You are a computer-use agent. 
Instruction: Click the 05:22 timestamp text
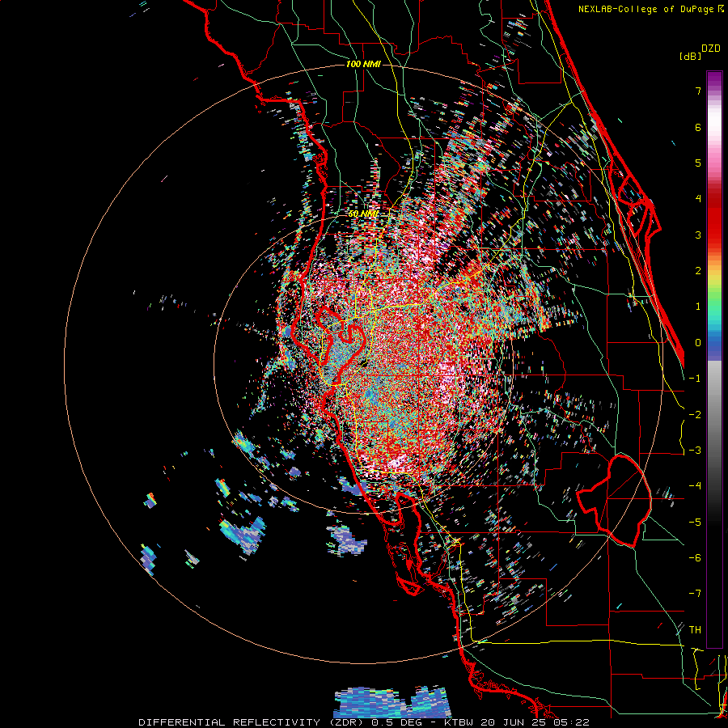[573, 722]
